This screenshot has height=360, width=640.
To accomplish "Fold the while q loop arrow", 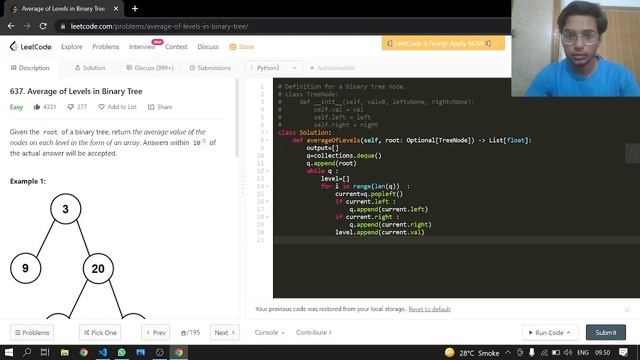I will point(267,171).
